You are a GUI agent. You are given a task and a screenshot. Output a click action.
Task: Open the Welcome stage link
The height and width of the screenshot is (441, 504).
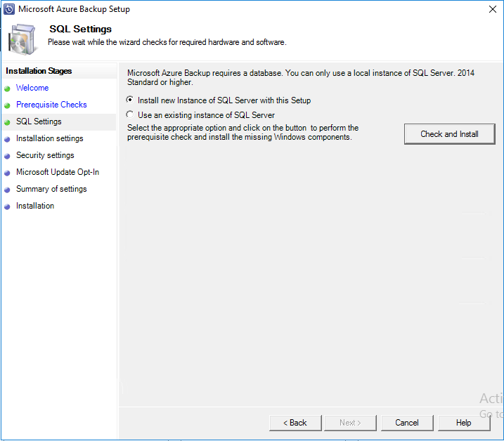tap(32, 88)
